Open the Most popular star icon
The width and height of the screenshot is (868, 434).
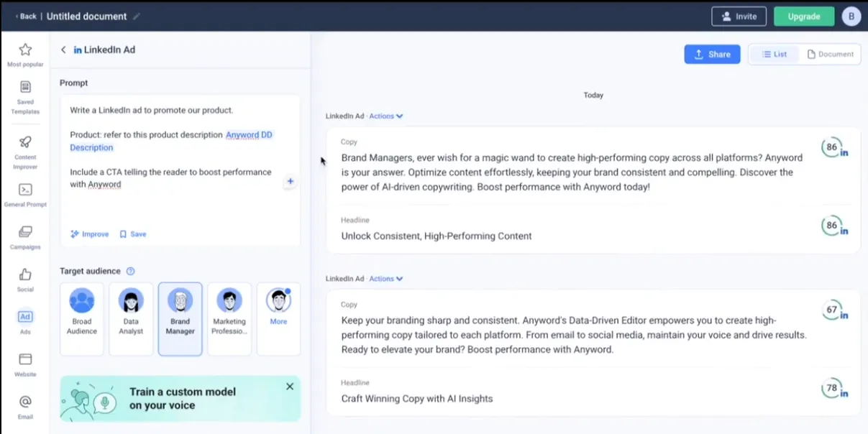(x=25, y=50)
